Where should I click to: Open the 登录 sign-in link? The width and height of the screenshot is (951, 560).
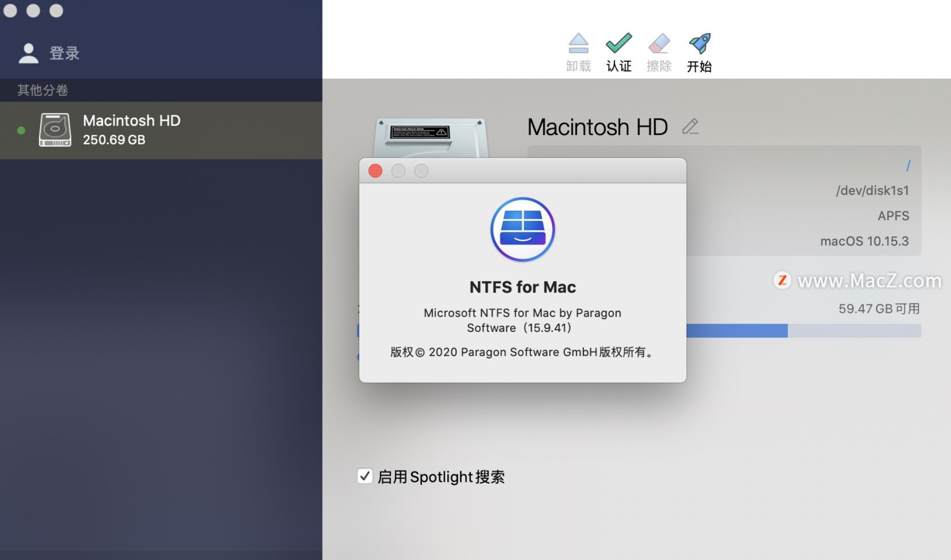tap(64, 53)
